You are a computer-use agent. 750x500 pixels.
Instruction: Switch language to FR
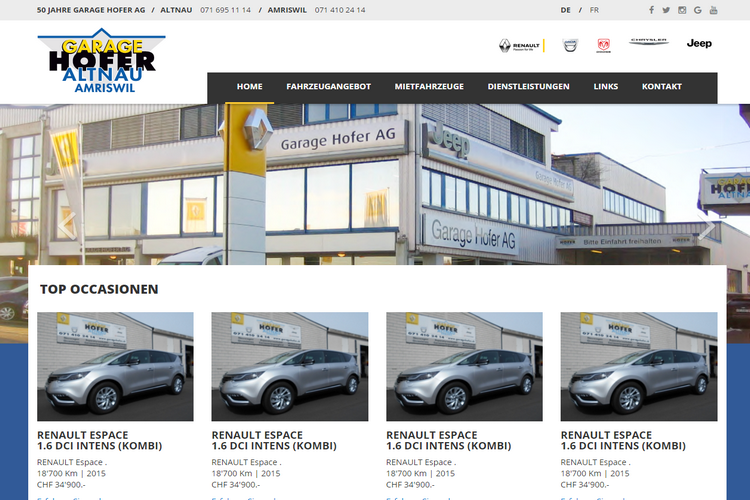pyautogui.click(x=594, y=10)
